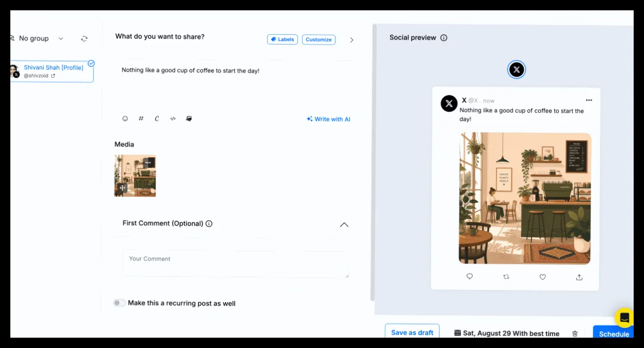Insert a hashtag with the # icon

[x=141, y=119]
